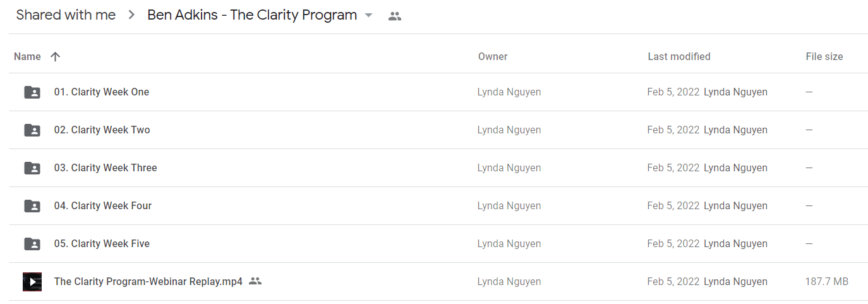Click the Owner column header
This screenshot has height=304, width=868.
pyautogui.click(x=493, y=57)
